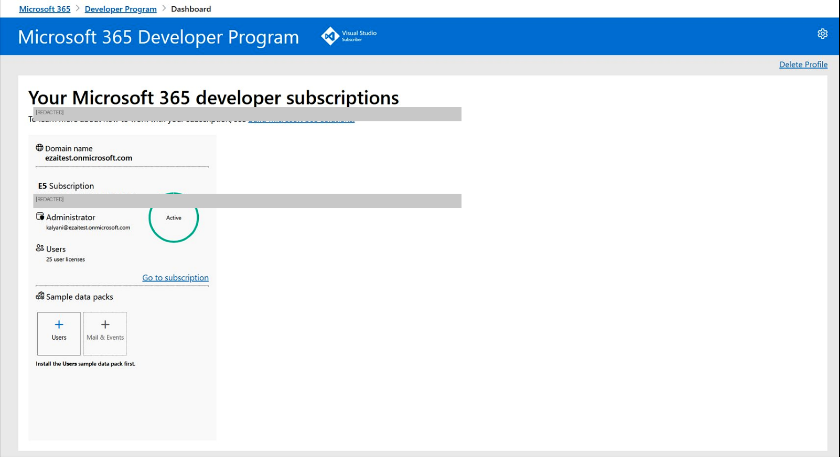The height and width of the screenshot is (457, 840).
Task: Click the E5 Subscription label
Action: pos(66,186)
